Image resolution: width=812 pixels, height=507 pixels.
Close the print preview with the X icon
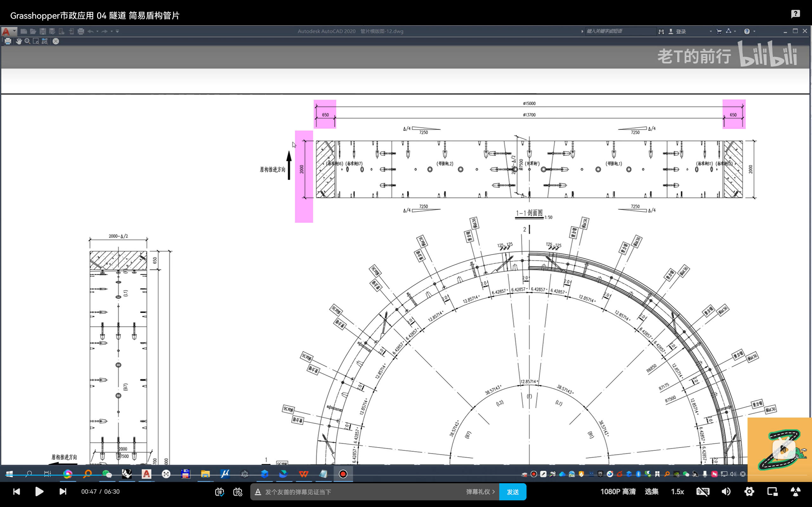pyautogui.click(x=56, y=41)
